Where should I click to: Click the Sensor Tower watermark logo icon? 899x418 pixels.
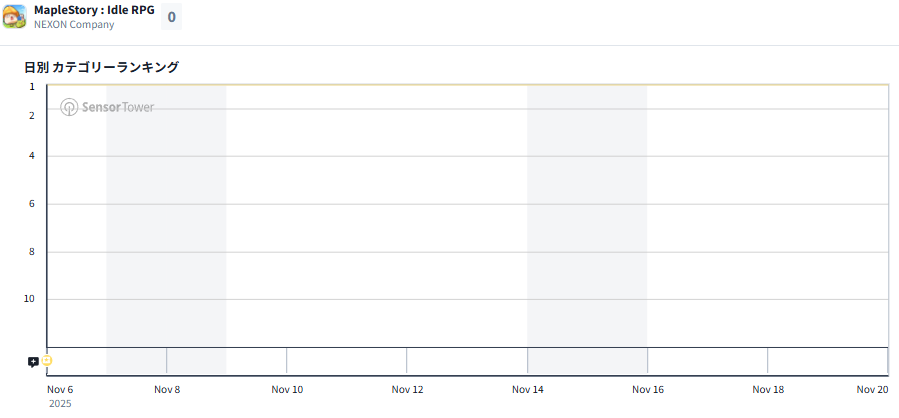click(x=69, y=107)
